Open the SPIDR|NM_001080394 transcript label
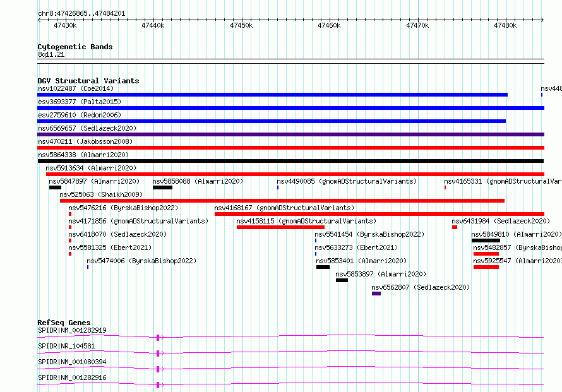Screen dimensions: 562x392 (x=72, y=362)
